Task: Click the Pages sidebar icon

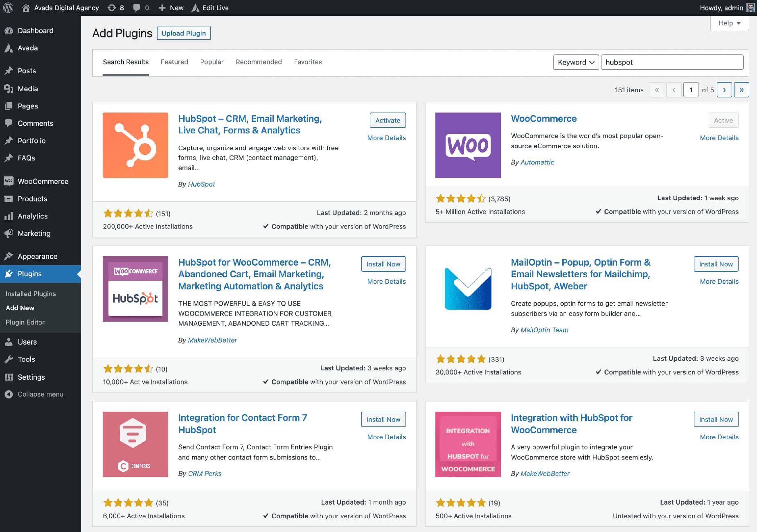Action: [x=9, y=106]
